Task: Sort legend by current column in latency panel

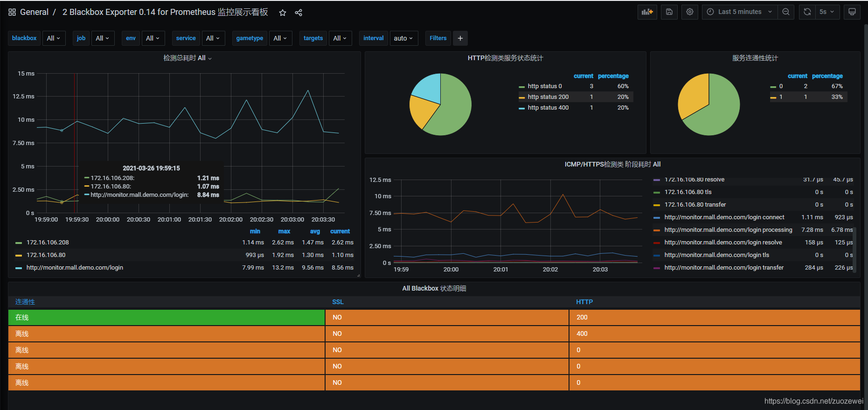Action: click(340, 231)
